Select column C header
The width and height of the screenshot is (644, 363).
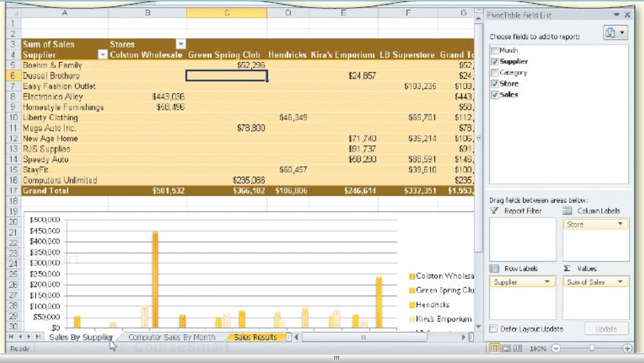click(227, 13)
